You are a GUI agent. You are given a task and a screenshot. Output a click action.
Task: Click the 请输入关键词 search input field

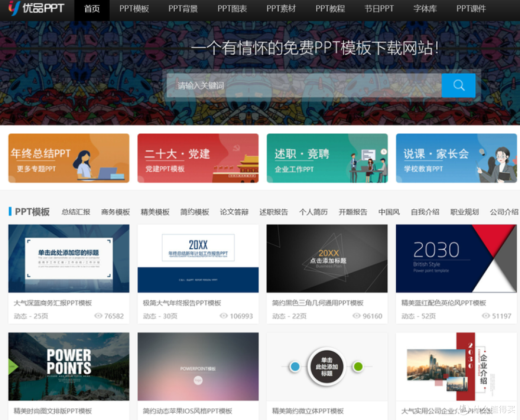tap(304, 86)
